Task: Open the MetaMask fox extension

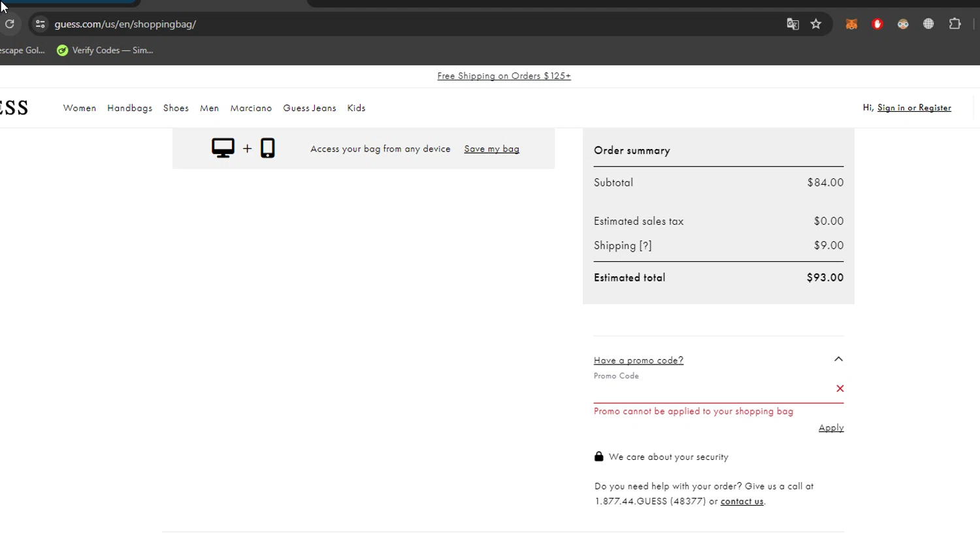Action: 851,24
